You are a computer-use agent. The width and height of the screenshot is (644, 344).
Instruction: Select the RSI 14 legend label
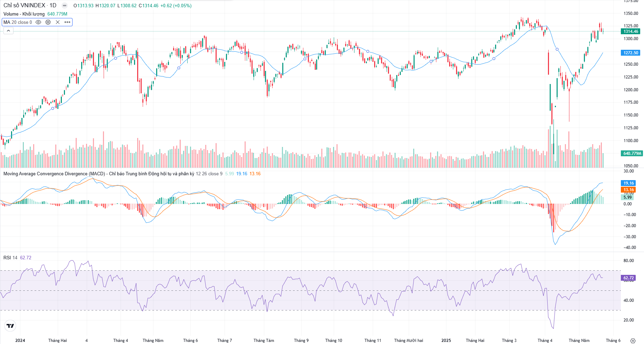point(10,258)
